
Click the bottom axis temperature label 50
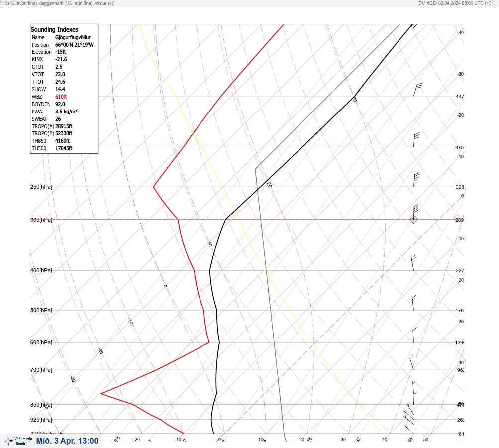click(426, 440)
